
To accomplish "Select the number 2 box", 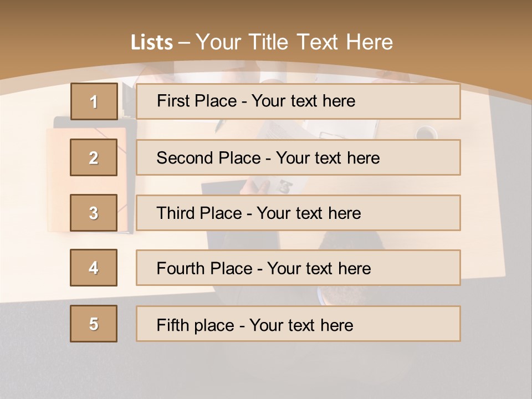I will pos(94,157).
